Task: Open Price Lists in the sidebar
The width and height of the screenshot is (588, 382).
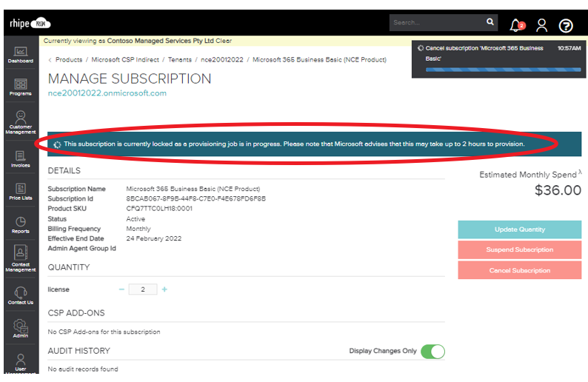Action: pos(21,192)
